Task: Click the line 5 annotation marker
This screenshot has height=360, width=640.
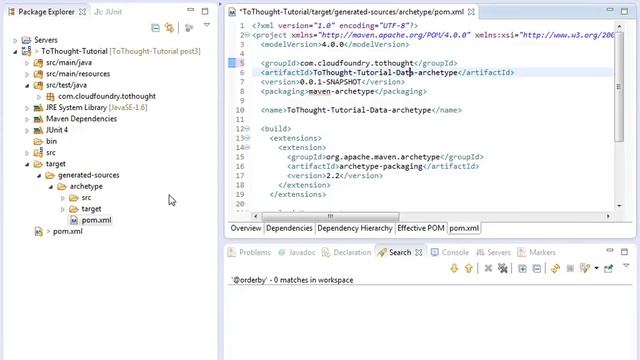Action: point(232,63)
